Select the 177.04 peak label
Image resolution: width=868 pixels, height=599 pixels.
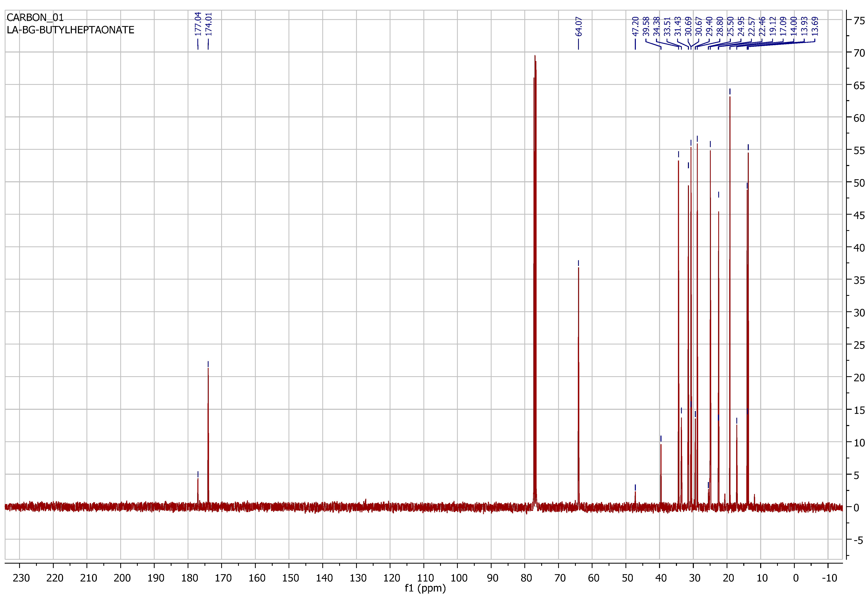pos(198,24)
